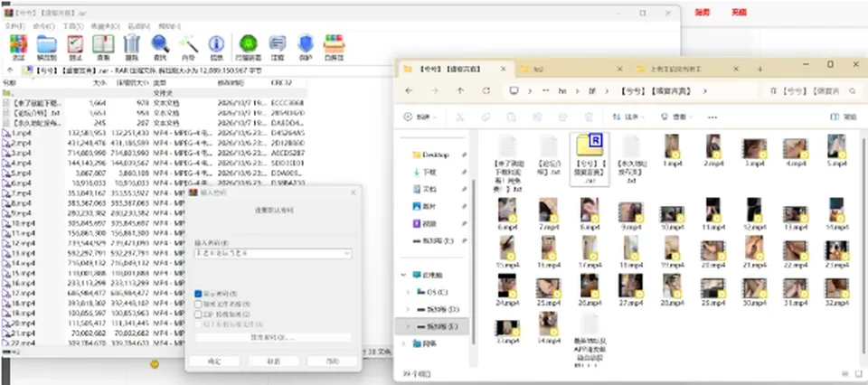Expand the OS (C:) drive node in sidebar

tap(408, 292)
